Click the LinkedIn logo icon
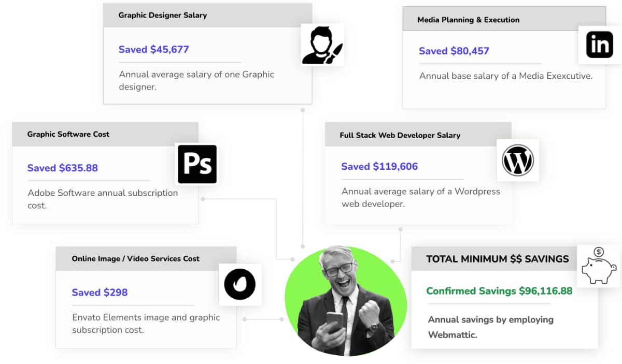This screenshot has width=622, height=364. pyautogui.click(x=599, y=45)
